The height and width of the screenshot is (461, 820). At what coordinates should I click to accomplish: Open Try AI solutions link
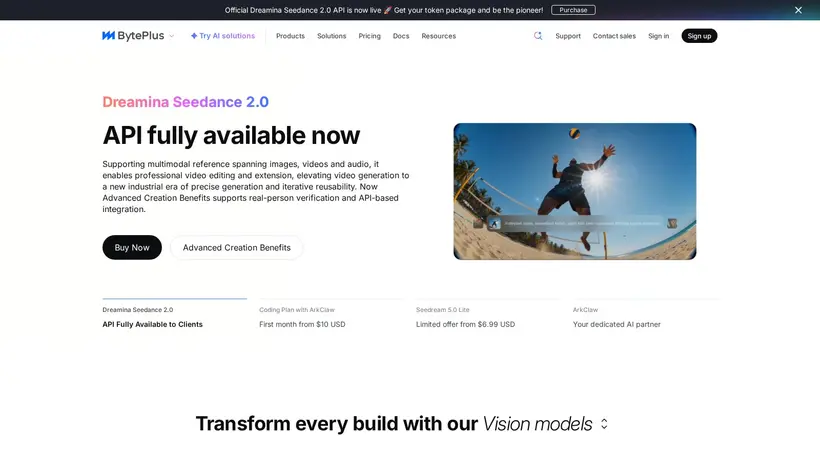223,36
